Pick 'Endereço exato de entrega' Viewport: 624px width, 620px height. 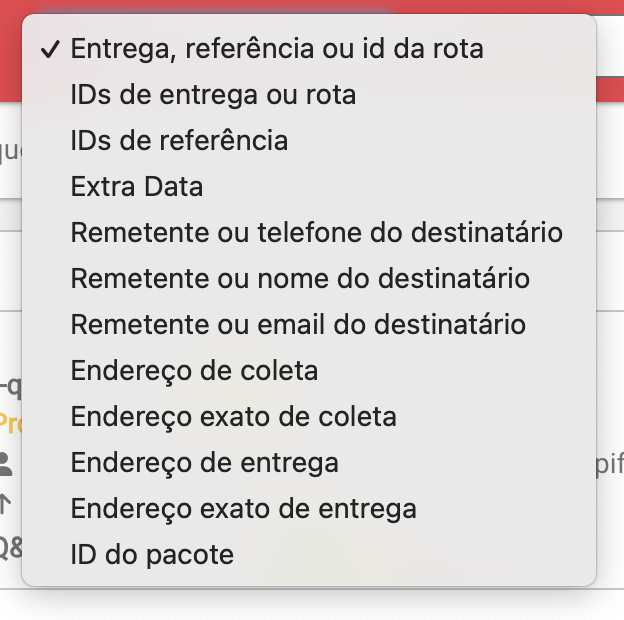click(x=309, y=509)
